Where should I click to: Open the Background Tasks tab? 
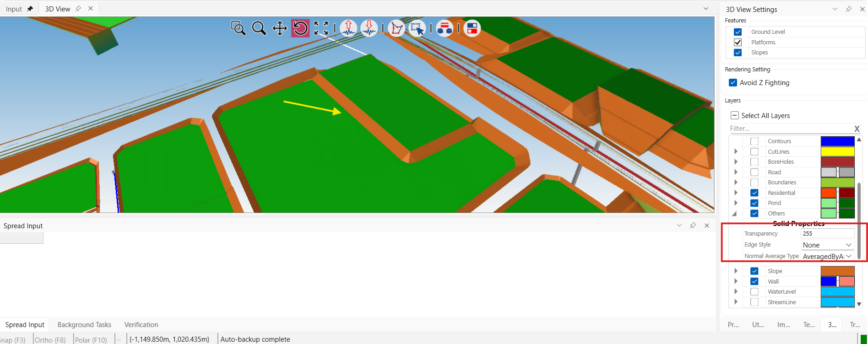pyautogui.click(x=84, y=325)
